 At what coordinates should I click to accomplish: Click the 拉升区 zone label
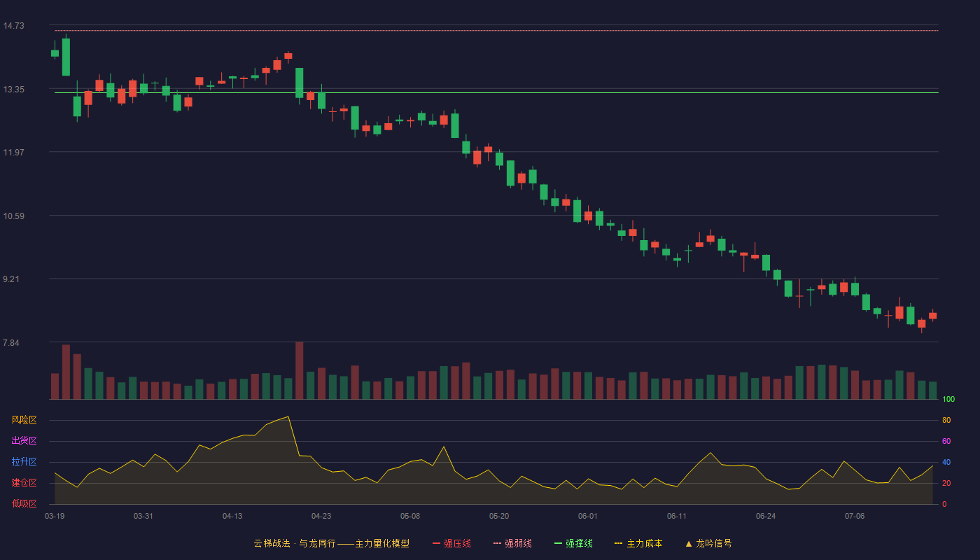pyautogui.click(x=24, y=462)
